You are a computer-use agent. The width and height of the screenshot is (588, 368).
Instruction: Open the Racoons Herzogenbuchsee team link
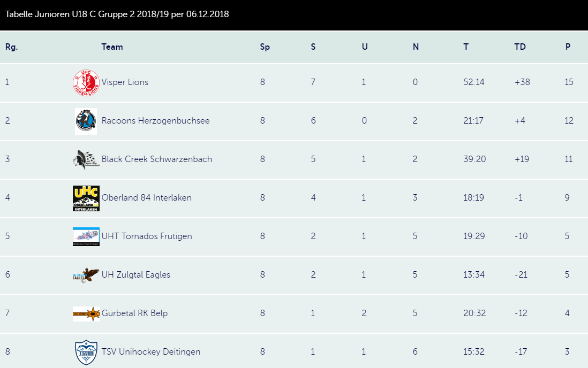click(x=155, y=121)
